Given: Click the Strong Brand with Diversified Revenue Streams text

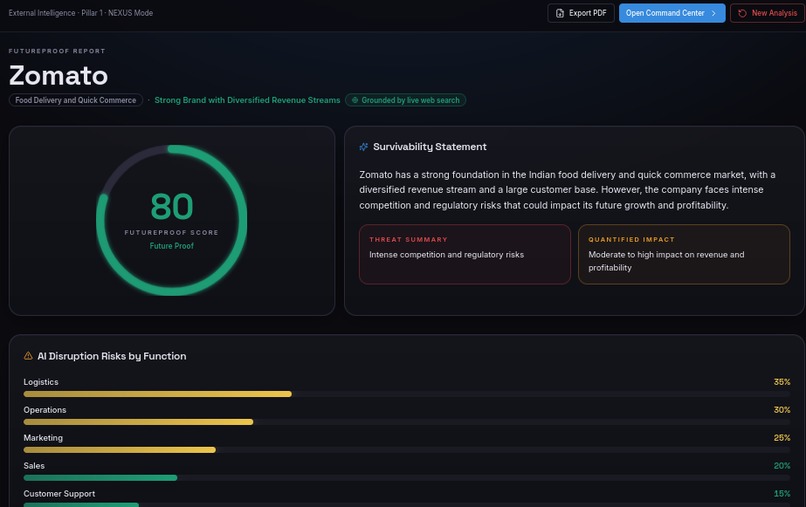Looking at the screenshot, I should pos(247,100).
